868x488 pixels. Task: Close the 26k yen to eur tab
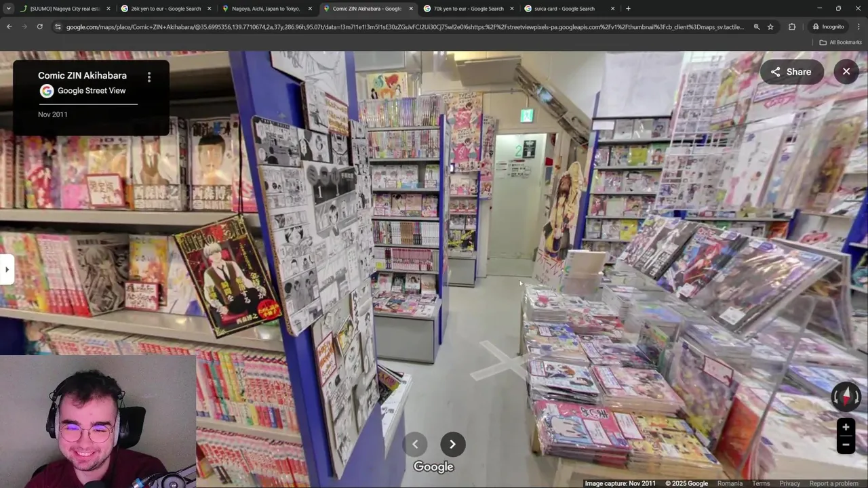point(209,9)
